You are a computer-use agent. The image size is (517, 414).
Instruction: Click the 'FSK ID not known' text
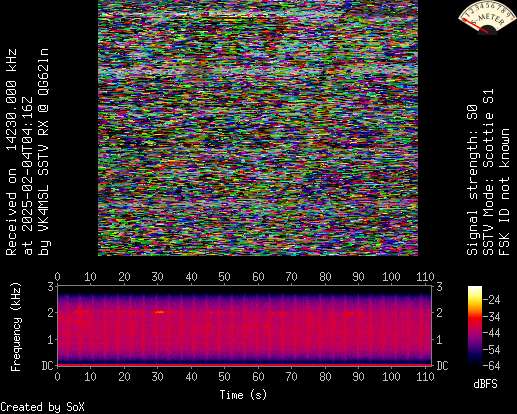point(504,192)
